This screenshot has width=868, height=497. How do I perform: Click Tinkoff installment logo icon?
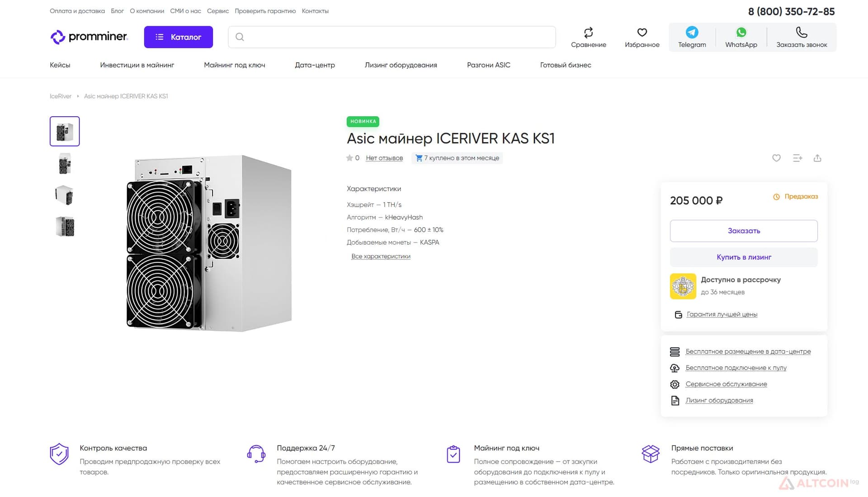click(683, 286)
